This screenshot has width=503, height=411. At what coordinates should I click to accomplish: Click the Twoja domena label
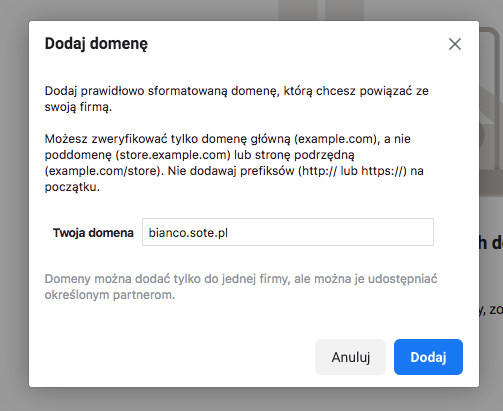(93, 233)
